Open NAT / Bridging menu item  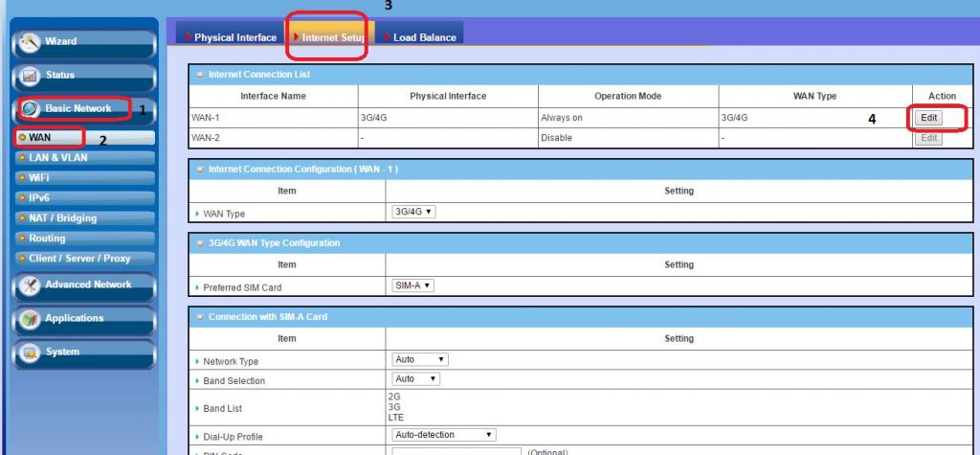point(62,217)
